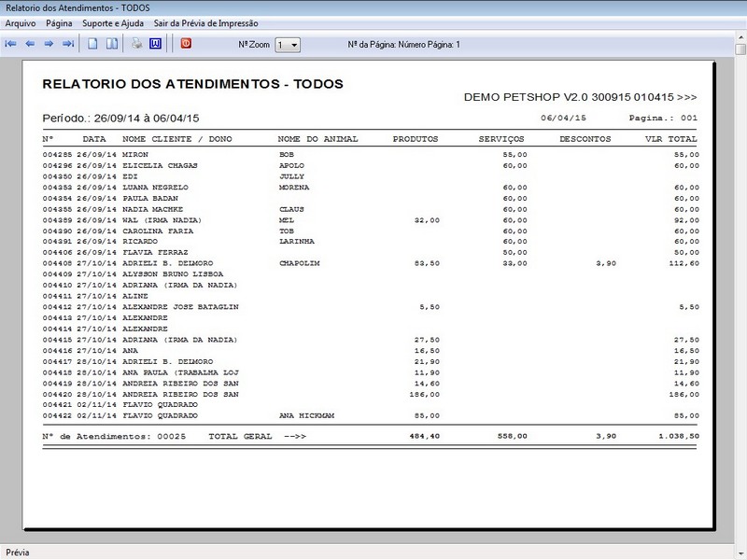Click the SERVIÇOS column header
Screen dimensions: 747x560
point(501,139)
